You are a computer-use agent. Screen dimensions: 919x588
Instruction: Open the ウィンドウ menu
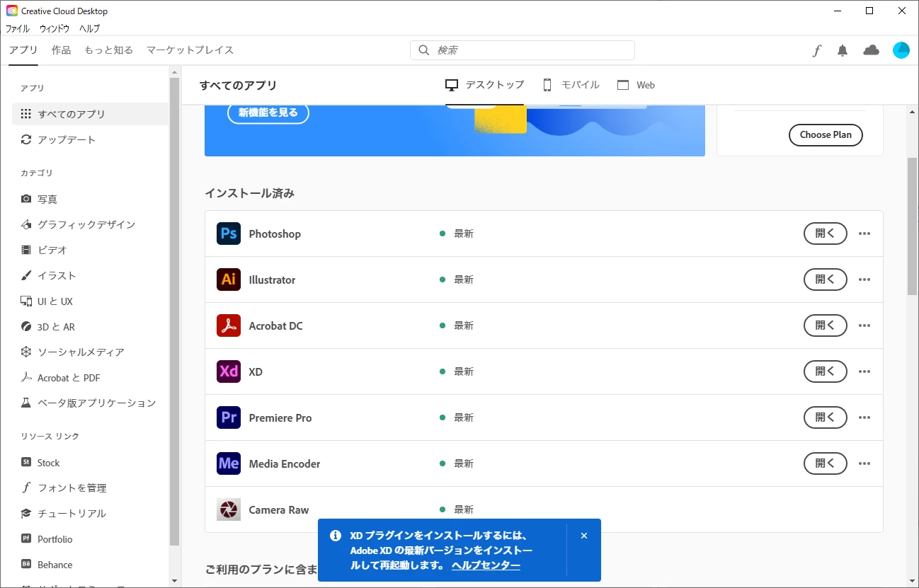[55, 29]
